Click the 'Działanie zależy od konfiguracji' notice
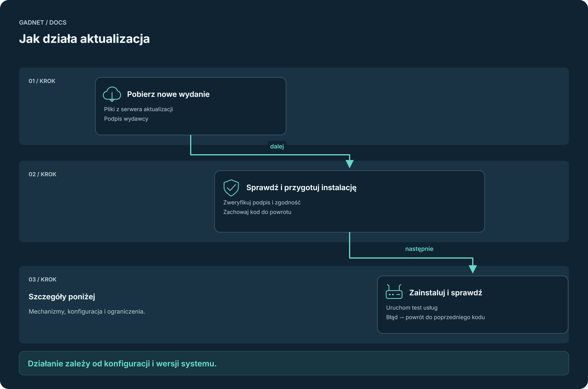The width and height of the screenshot is (588, 389). 294,363
